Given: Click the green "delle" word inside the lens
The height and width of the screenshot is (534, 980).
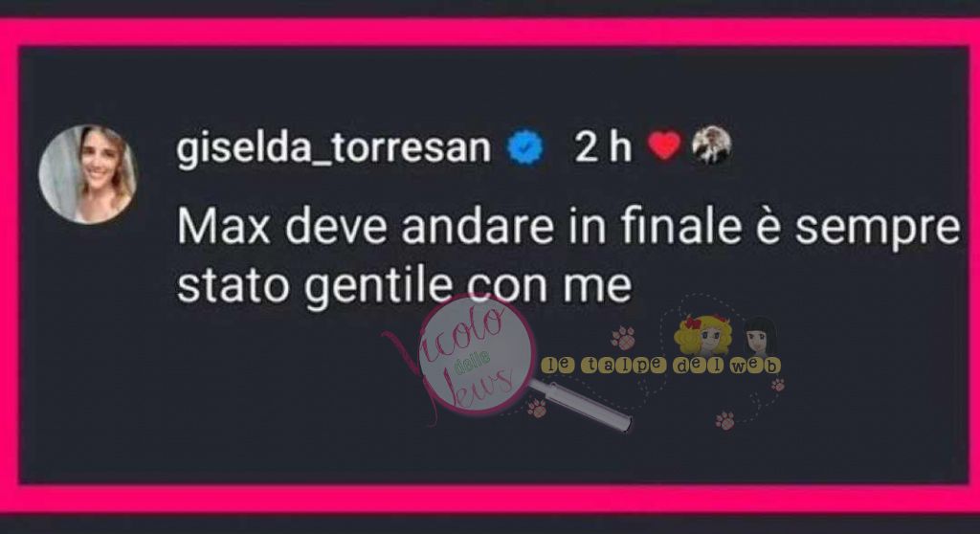Looking at the screenshot, I should 472,364.
